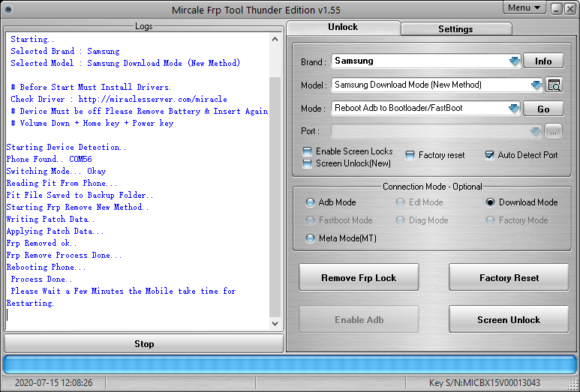The height and width of the screenshot is (392, 580).
Task: Select Factory Mode radio button
Action: 490,220
